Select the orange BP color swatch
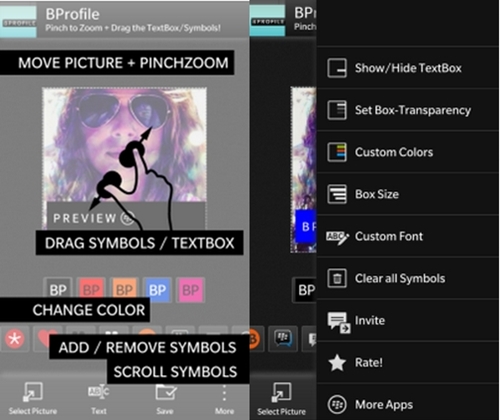 point(124,289)
